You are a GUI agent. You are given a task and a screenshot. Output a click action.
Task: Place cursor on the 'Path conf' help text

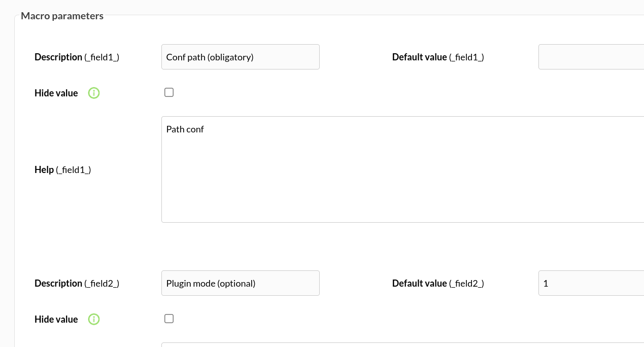185,129
